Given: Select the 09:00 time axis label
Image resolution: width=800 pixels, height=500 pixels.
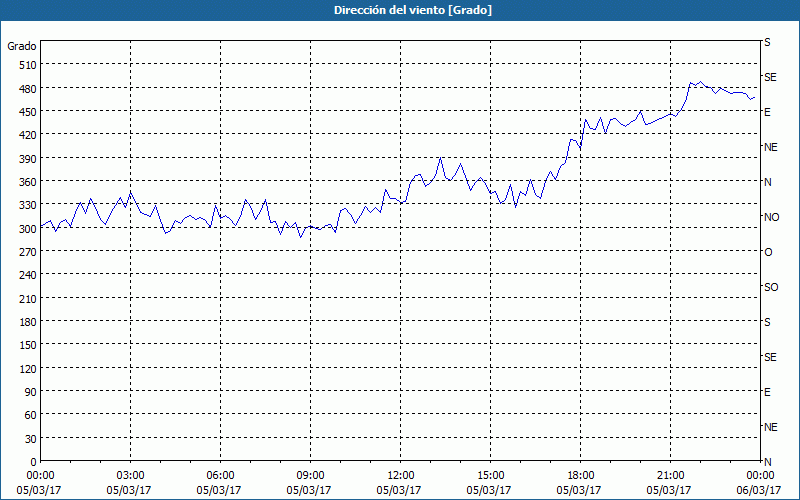Looking at the screenshot, I should [x=309, y=476].
